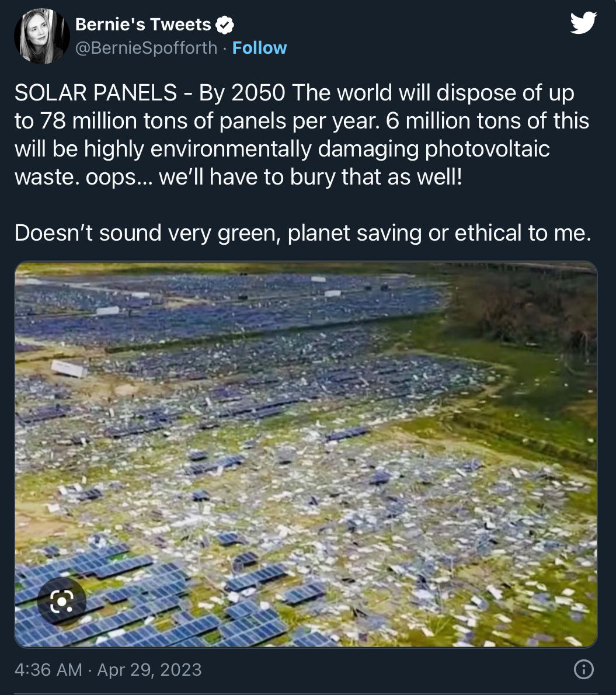Click the visual search lens icon
The width and height of the screenshot is (616, 695).
click(x=62, y=601)
